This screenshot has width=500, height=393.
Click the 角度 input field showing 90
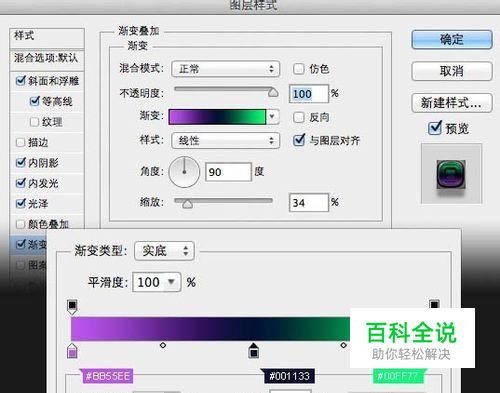point(228,172)
